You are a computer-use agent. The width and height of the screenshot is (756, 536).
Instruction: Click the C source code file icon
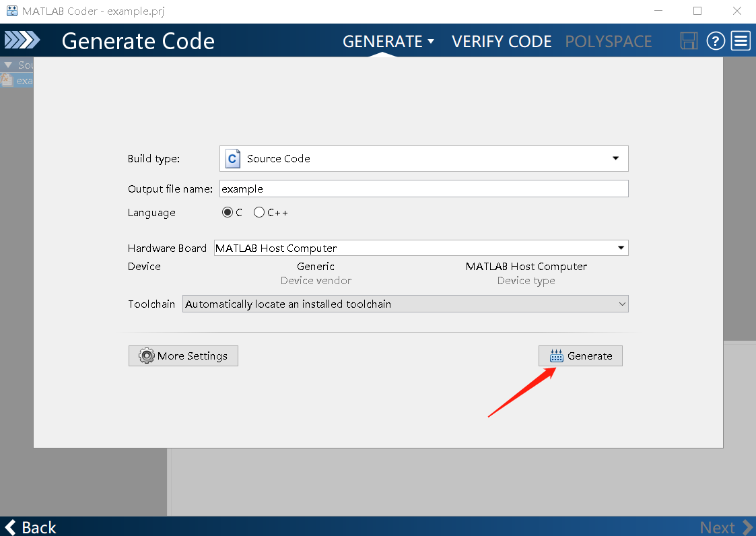coord(233,158)
